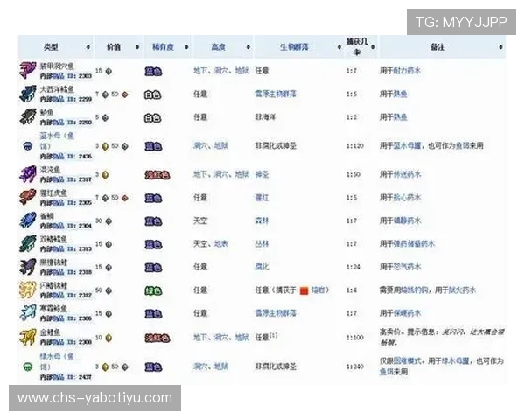This screenshot has width=525, height=420.
Task: Click the 鲈鱼 fish icon
Action: coord(28,116)
